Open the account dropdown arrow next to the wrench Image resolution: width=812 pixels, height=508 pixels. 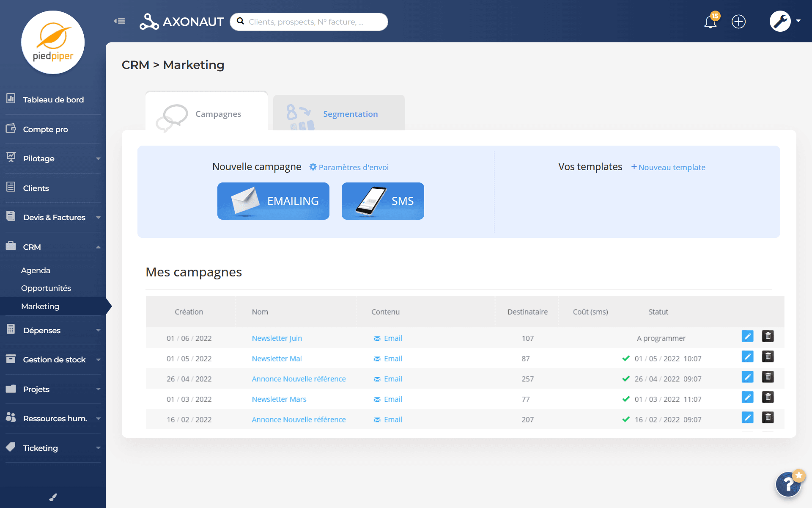798,21
